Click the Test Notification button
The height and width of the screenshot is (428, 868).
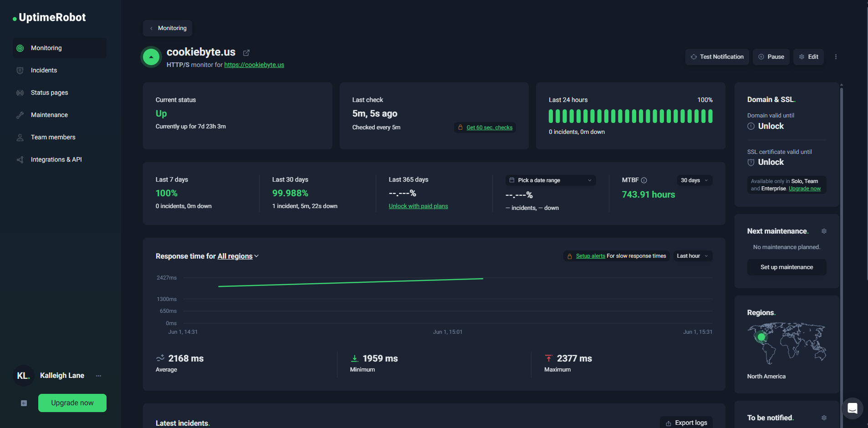click(x=717, y=57)
